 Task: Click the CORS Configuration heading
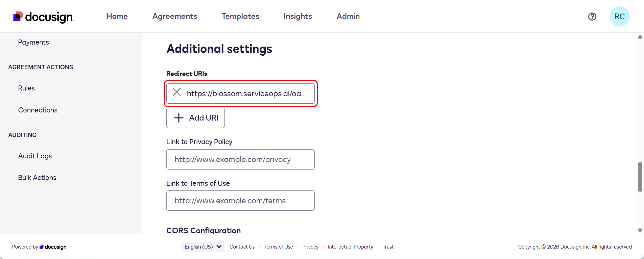[204, 230]
